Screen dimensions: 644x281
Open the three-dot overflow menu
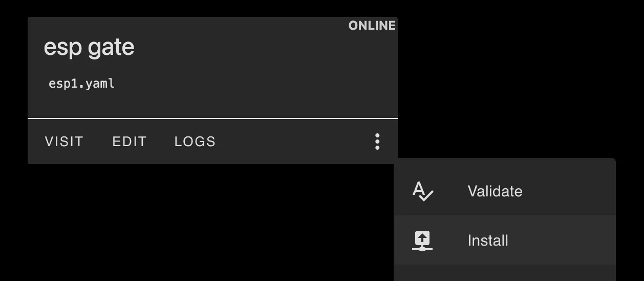pos(377,142)
